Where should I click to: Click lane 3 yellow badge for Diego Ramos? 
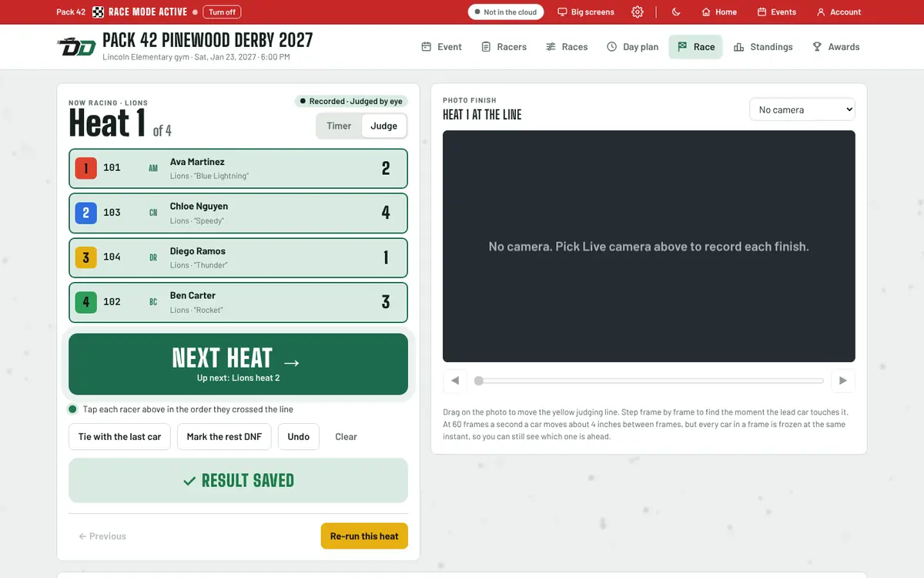(x=85, y=257)
